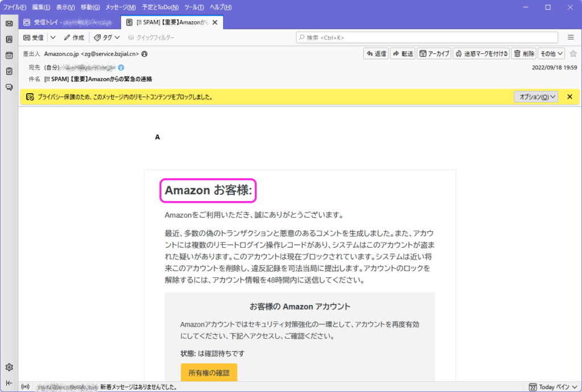Open the 予定とToDo menu
This screenshot has height=392, width=582.
click(x=160, y=7)
